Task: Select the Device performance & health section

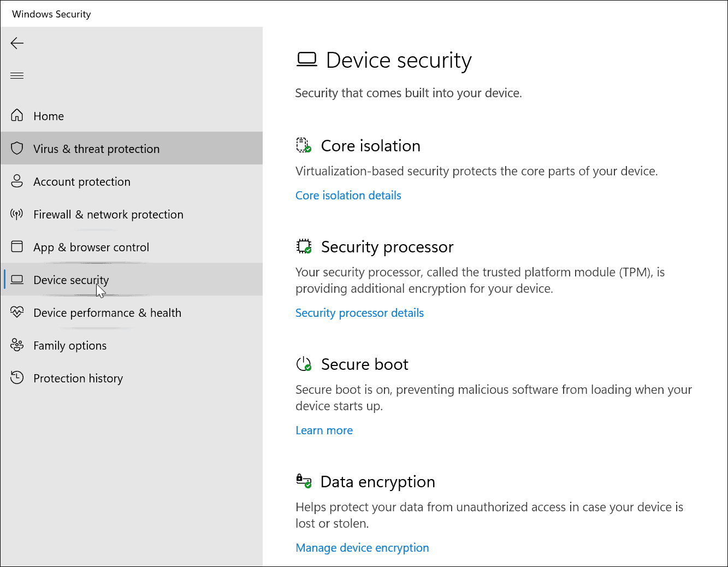Action: [107, 312]
